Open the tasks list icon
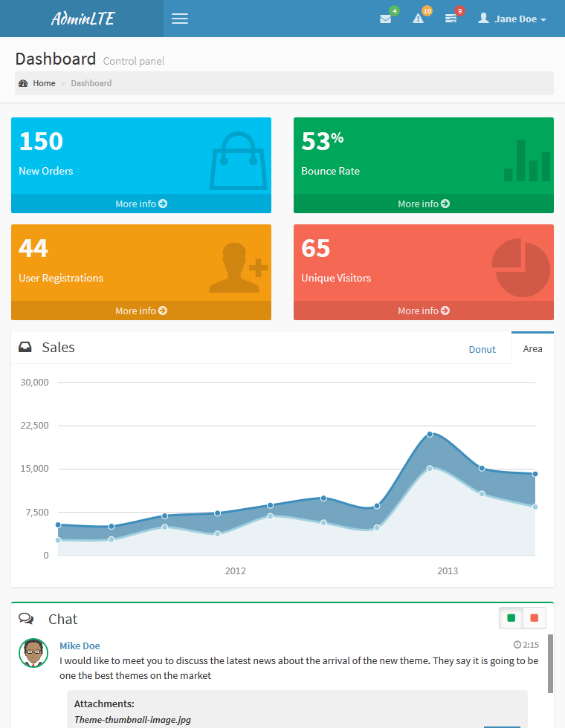This screenshot has width=565, height=728. pos(451,19)
